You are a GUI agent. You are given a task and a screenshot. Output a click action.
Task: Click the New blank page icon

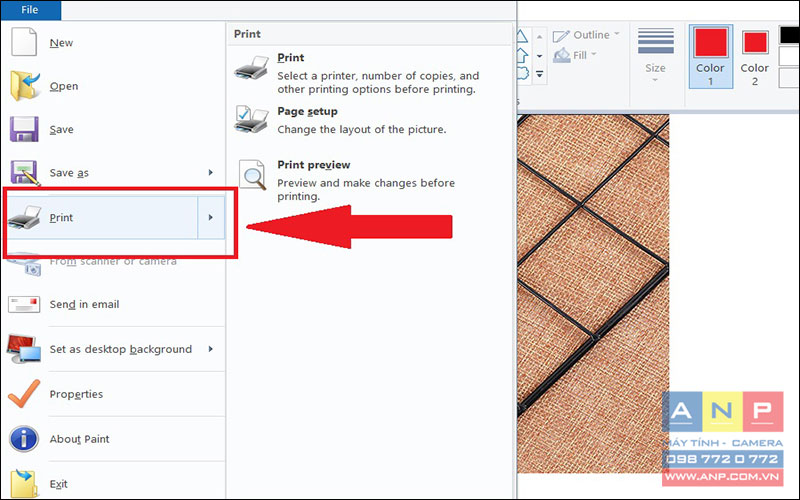click(24, 42)
